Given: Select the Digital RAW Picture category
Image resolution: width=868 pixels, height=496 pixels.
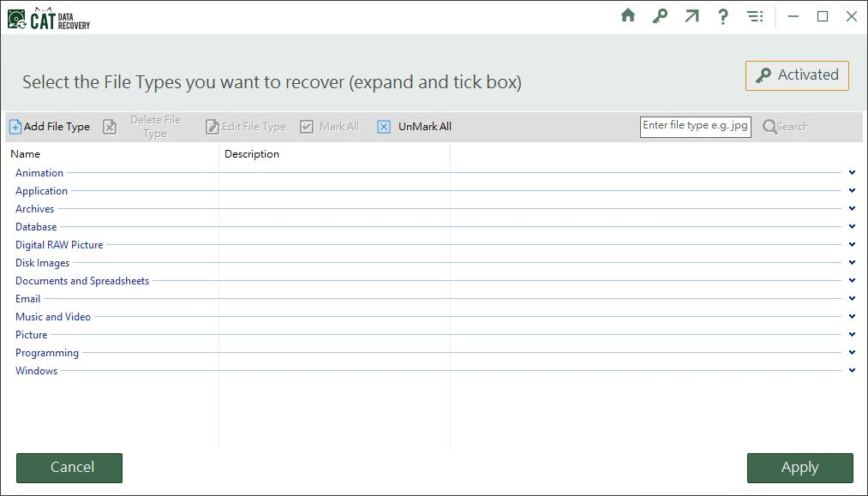Looking at the screenshot, I should (59, 245).
